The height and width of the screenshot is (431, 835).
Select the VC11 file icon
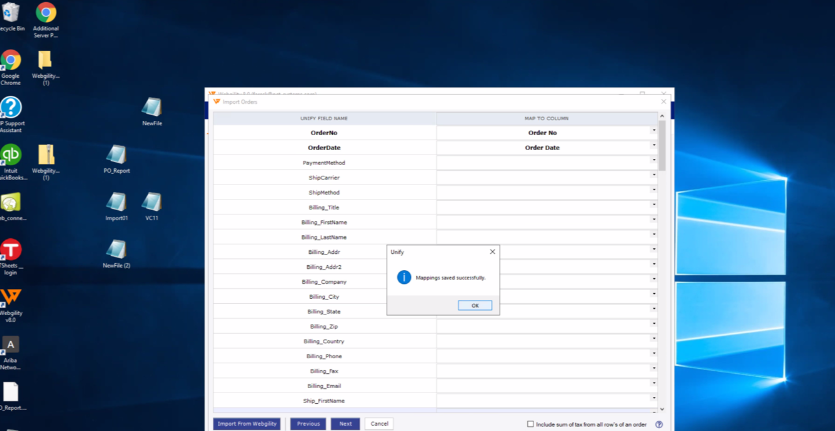pyautogui.click(x=152, y=202)
